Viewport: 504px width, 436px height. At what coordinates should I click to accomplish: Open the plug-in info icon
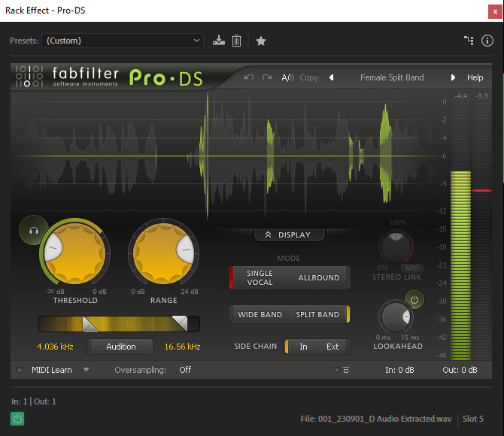coord(487,41)
